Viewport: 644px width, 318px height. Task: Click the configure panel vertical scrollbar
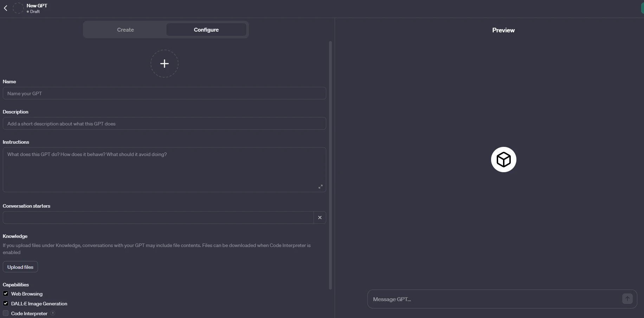330,165
